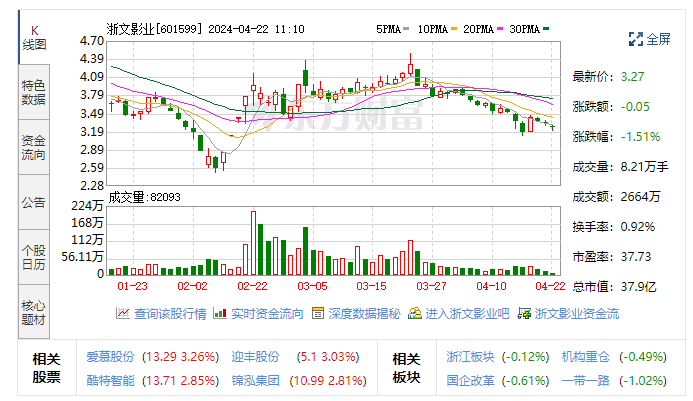Click the 总市值 value 37.9亿
This screenshot has height=401, width=693.
639,287
